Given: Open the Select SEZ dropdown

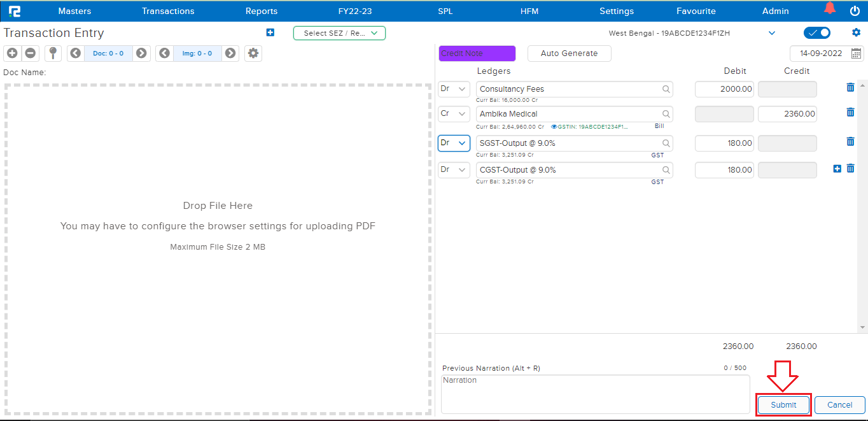Looking at the screenshot, I should pos(339,33).
